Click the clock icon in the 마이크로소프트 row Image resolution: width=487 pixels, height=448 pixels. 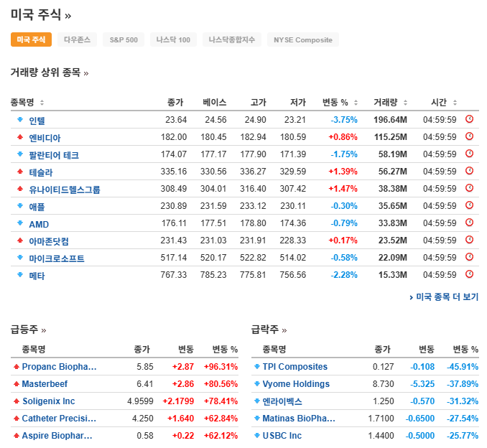[x=469, y=257]
